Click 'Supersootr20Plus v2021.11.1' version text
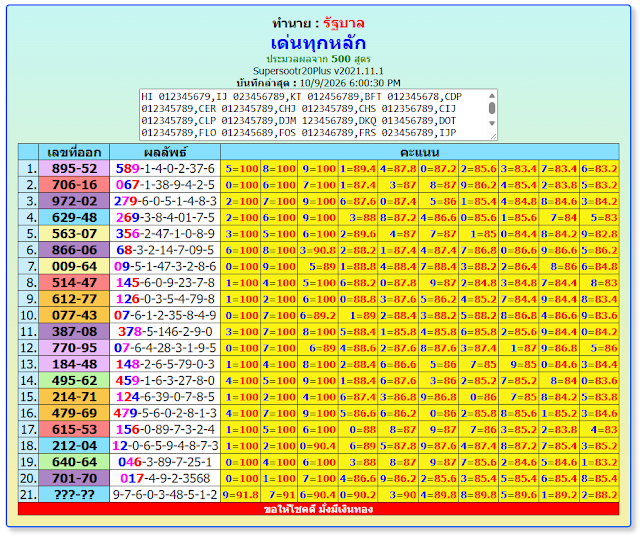 click(318, 71)
